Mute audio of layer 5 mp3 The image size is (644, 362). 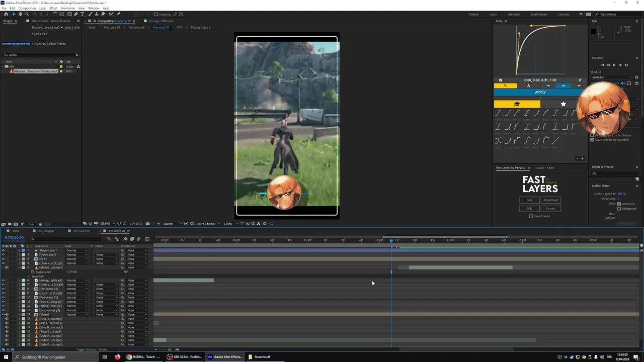pyautogui.click(x=7, y=267)
